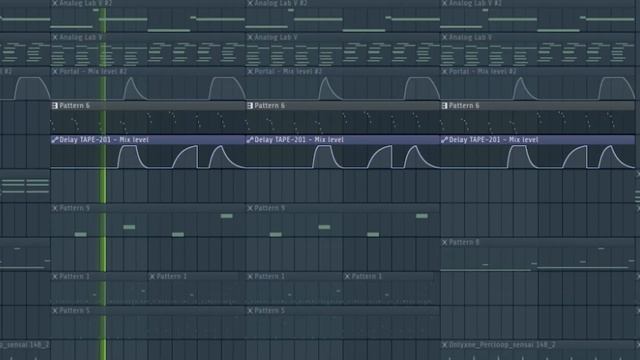The image size is (640, 360).
Task: Open automation icon of rightmost Delay TAPE-201 clip
Action: click(x=444, y=140)
